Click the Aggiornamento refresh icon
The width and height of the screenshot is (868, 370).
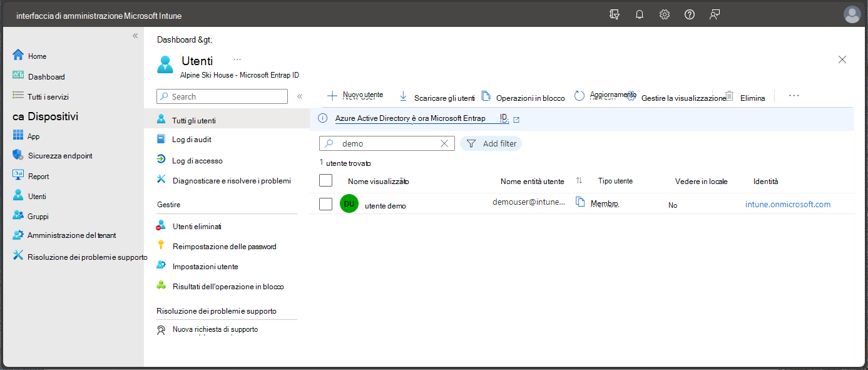tap(580, 96)
